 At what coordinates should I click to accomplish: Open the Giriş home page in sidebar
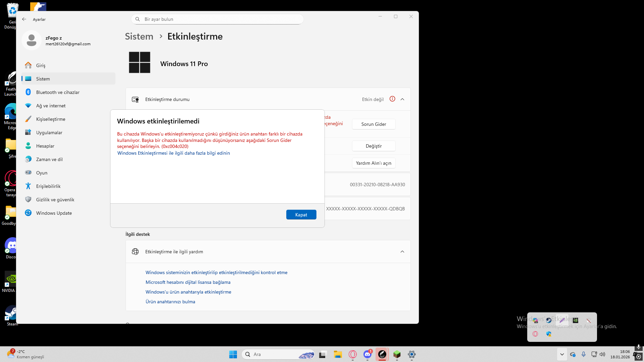point(68,65)
